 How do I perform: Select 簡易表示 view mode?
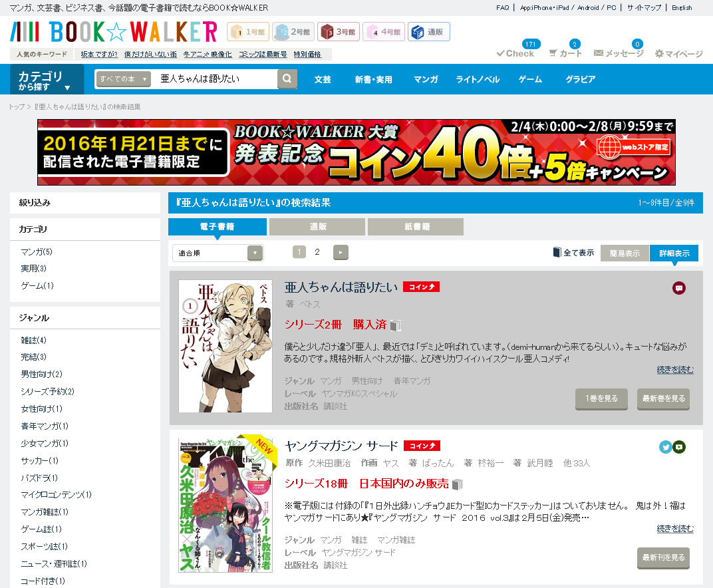[625, 253]
